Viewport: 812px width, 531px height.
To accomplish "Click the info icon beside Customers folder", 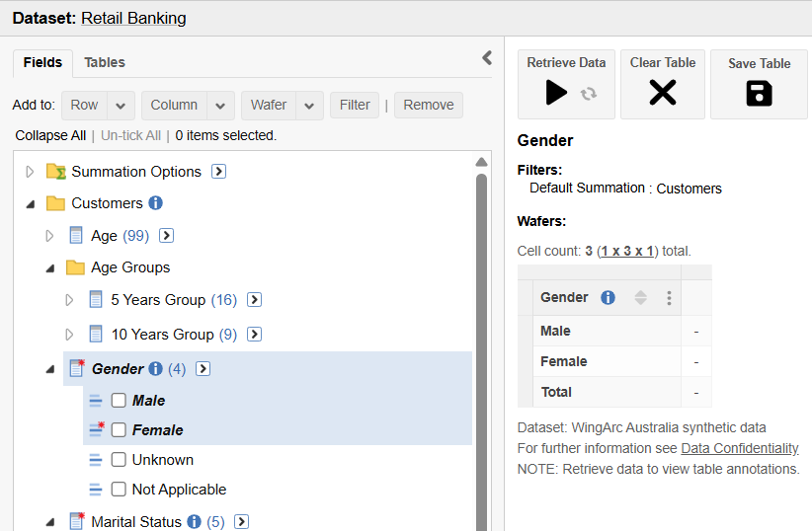I will (x=155, y=203).
